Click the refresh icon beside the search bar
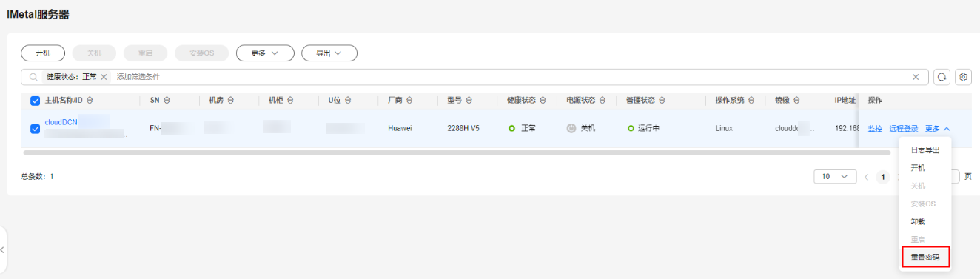 [x=942, y=77]
